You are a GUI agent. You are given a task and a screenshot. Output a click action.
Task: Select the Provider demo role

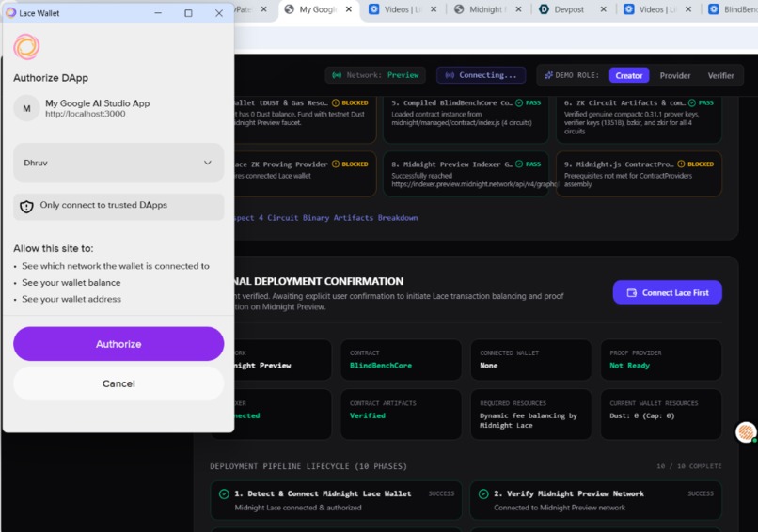pyautogui.click(x=675, y=75)
